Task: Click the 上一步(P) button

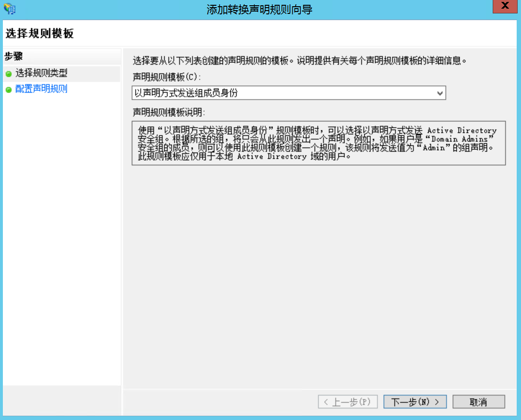Action: pos(347,402)
